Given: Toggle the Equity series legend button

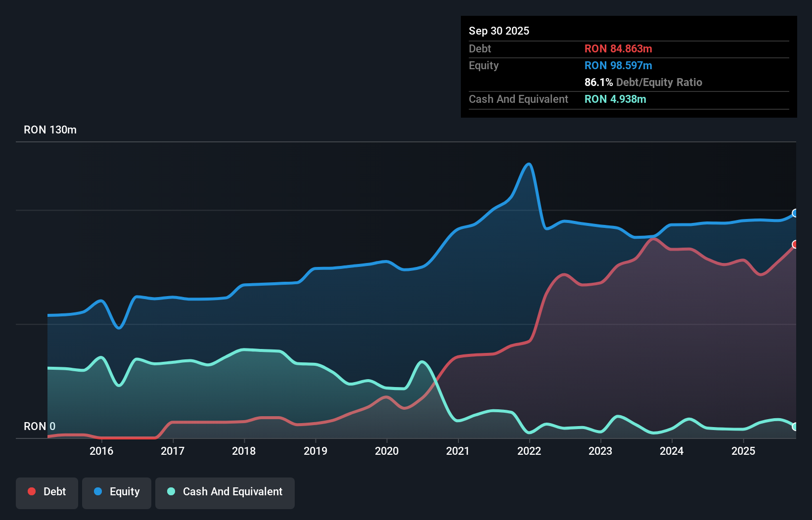Looking at the screenshot, I should tap(117, 493).
